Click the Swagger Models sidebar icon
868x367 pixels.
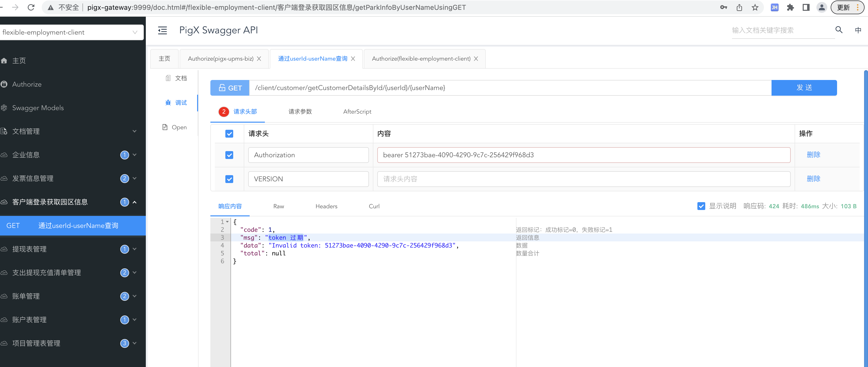pyautogui.click(x=4, y=108)
